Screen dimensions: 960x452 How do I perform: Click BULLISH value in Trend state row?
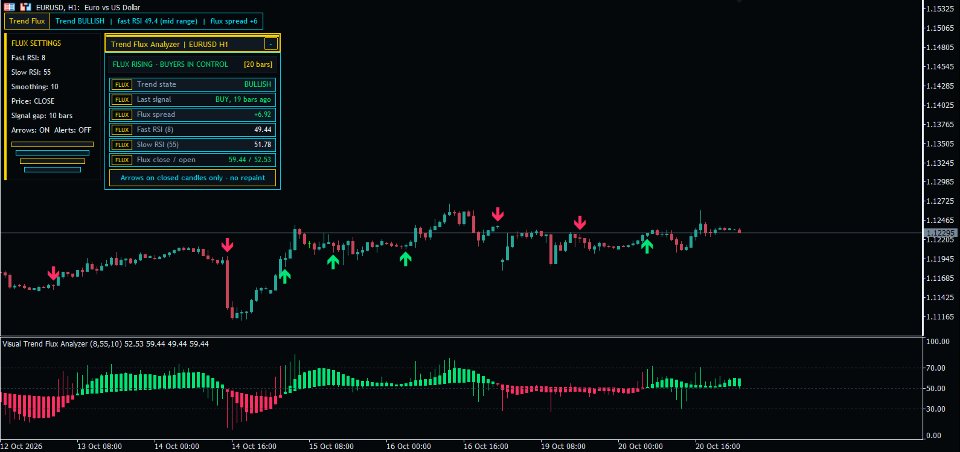257,85
